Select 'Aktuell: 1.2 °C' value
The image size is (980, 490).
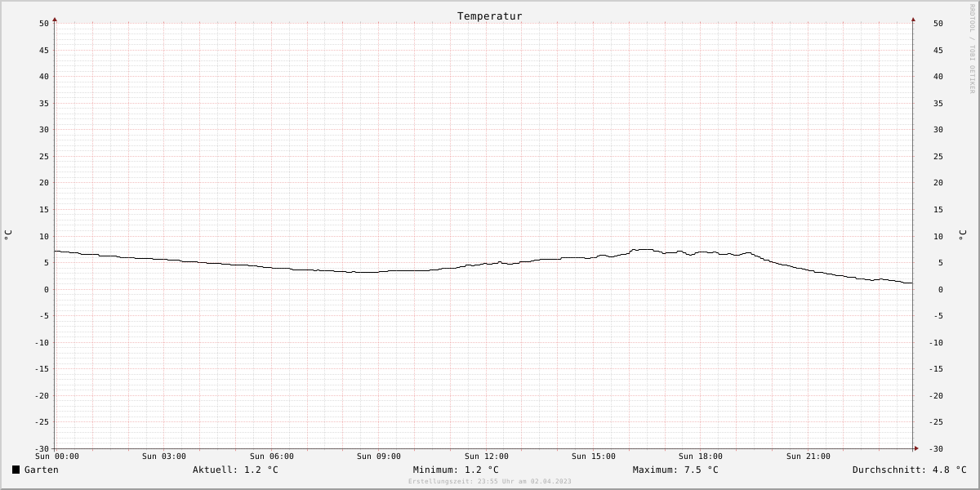[235, 470]
